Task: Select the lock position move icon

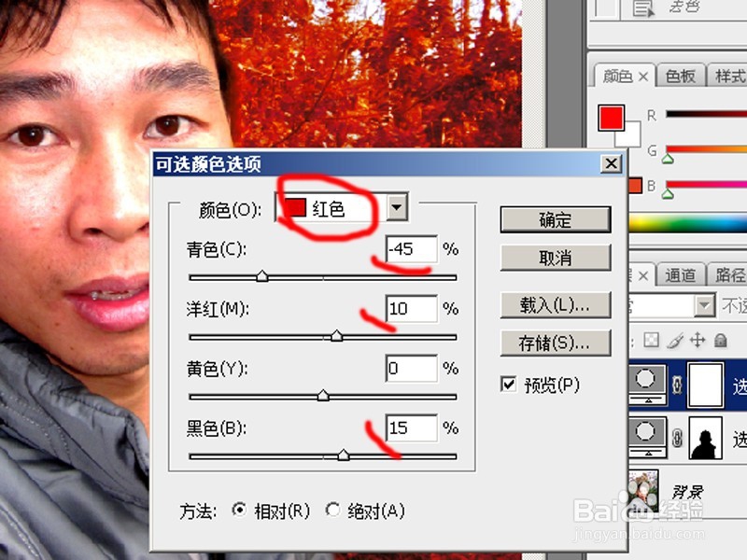Action: [698, 341]
